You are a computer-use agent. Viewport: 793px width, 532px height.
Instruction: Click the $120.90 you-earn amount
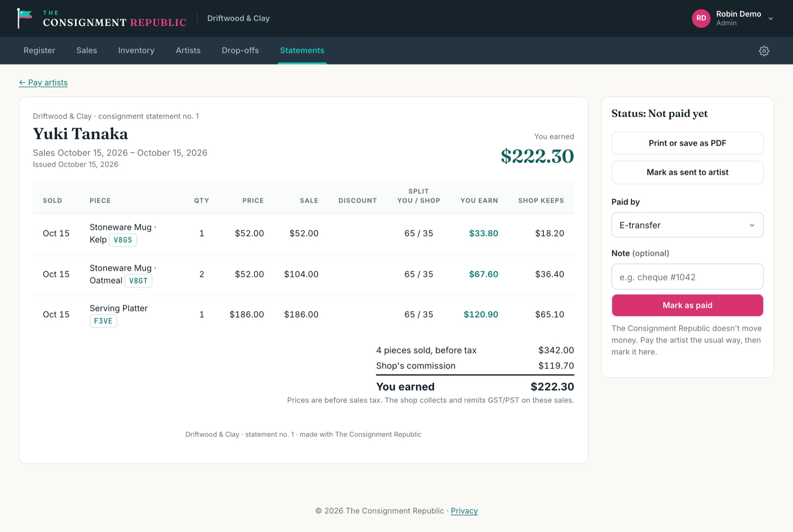(481, 314)
